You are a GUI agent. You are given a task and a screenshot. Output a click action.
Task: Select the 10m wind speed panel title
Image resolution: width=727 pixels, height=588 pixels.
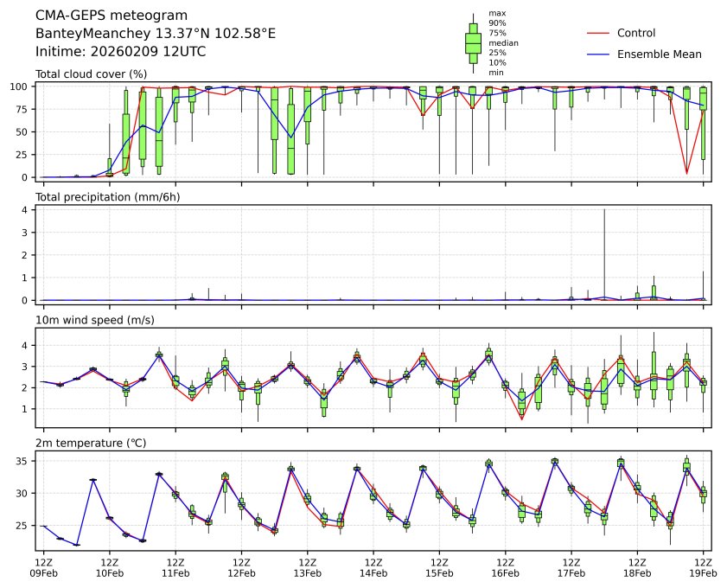pyautogui.click(x=95, y=321)
